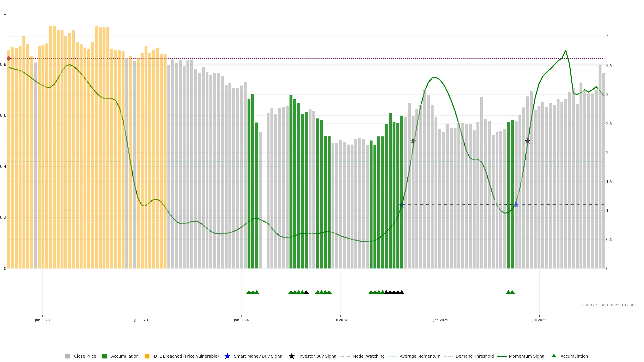Click the Jan 2024 x-axis label
644x362 pixels.
[241, 320]
